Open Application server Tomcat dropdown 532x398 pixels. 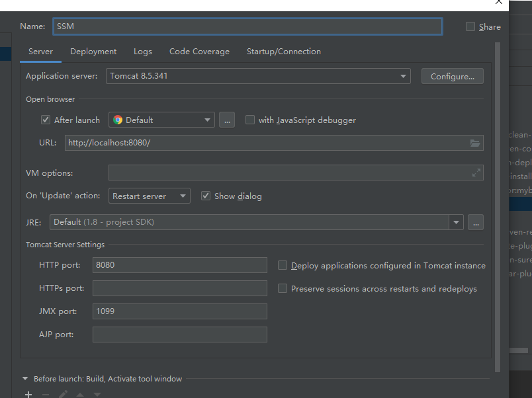[258, 76]
